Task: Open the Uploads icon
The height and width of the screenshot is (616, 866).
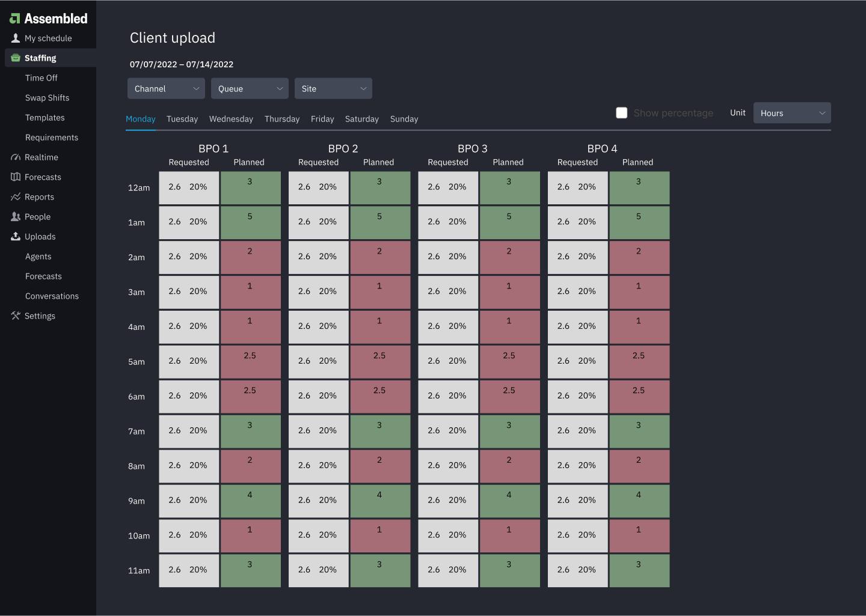Action: coord(16,237)
